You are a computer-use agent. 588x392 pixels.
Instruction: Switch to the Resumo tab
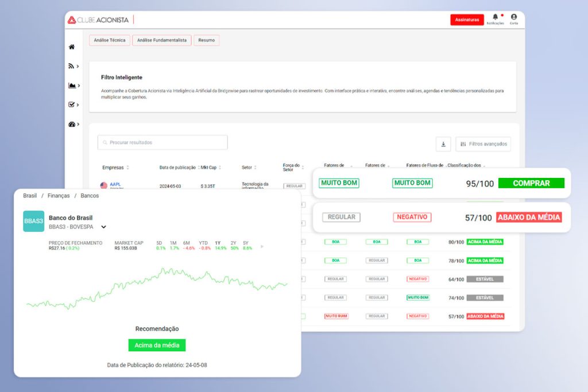pyautogui.click(x=207, y=40)
